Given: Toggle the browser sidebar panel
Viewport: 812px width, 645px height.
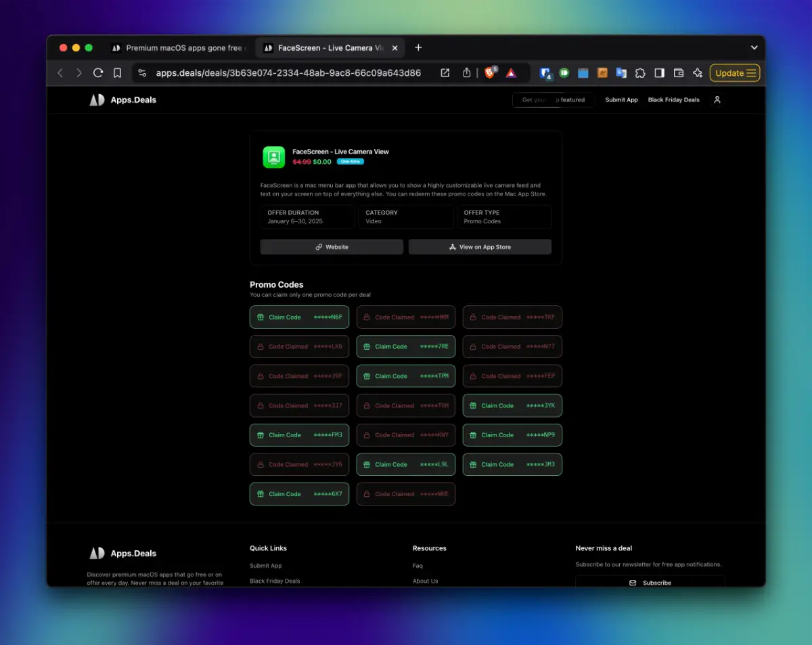Looking at the screenshot, I should tap(660, 73).
